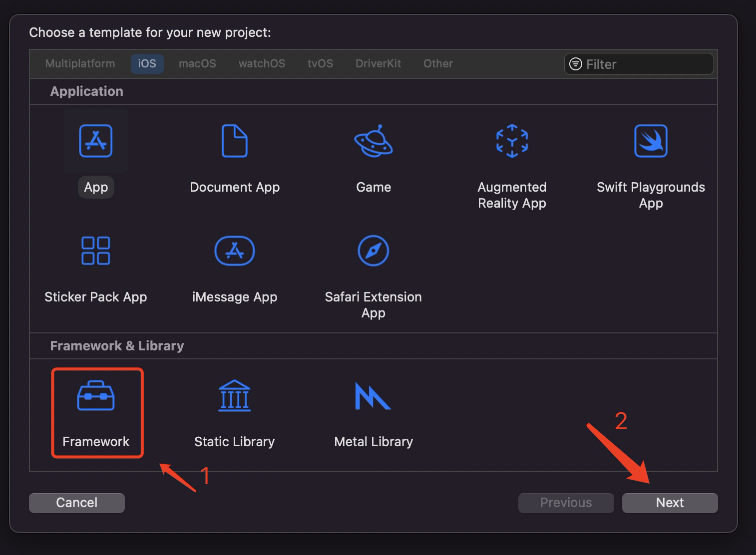The height and width of the screenshot is (555, 756).
Task: Select Safari Extension App compass icon
Action: click(x=374, y=251)
